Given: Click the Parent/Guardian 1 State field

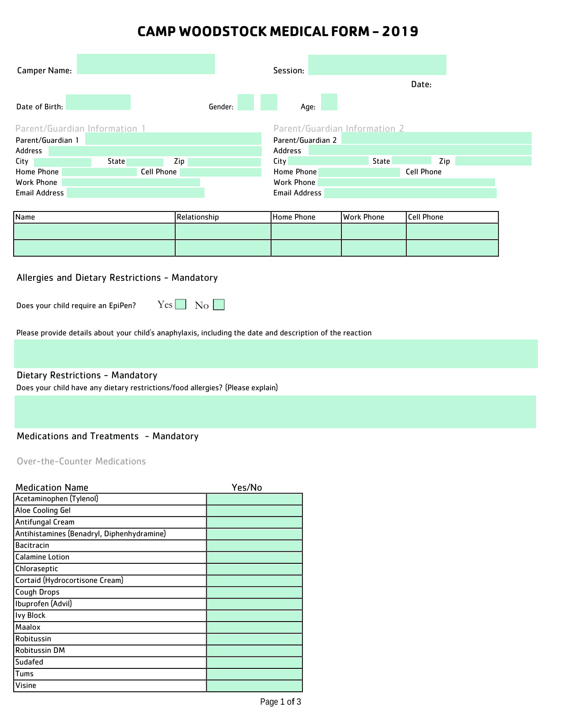Looking at the screenshot, I should (x=145, y=162).
